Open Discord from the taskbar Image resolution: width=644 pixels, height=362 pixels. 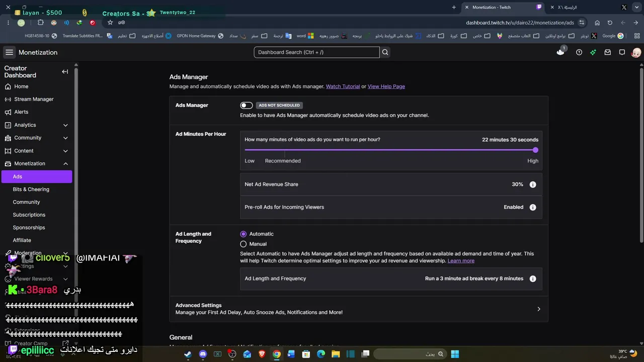click(203, 354)
